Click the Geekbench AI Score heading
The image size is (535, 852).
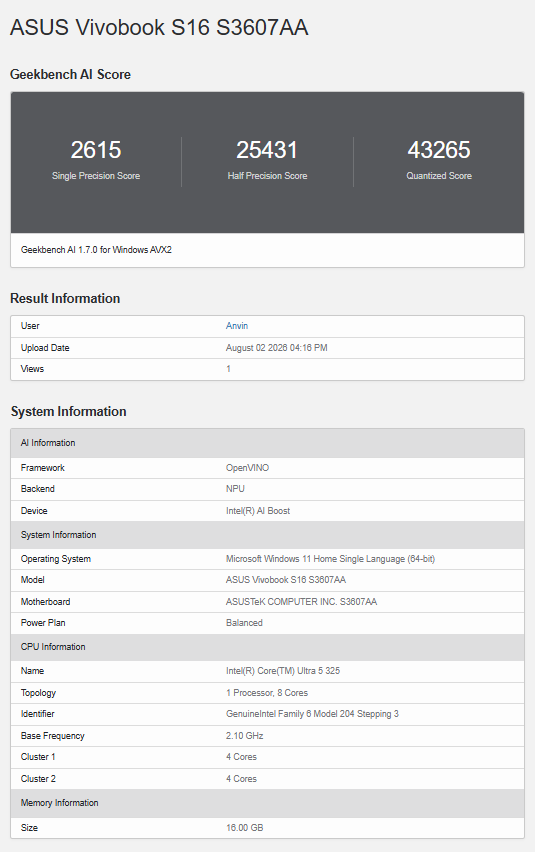[x=71, y=74]
